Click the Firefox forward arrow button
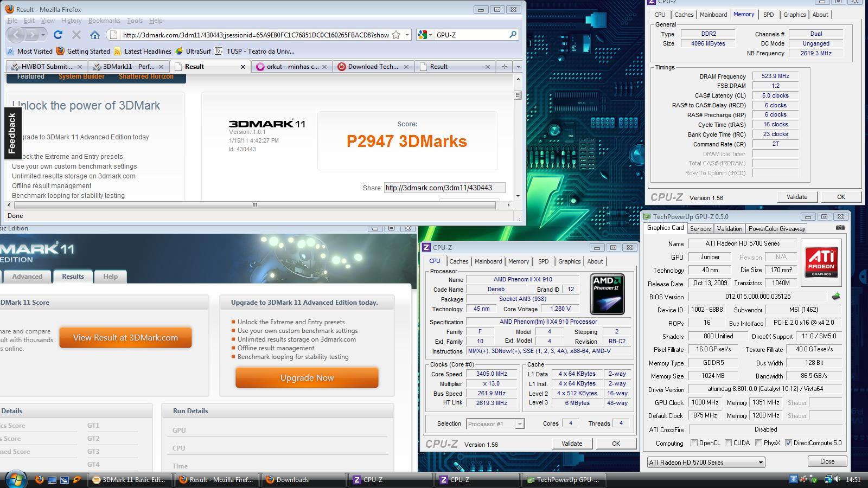 pyautogui.click(x=31, y=35)
